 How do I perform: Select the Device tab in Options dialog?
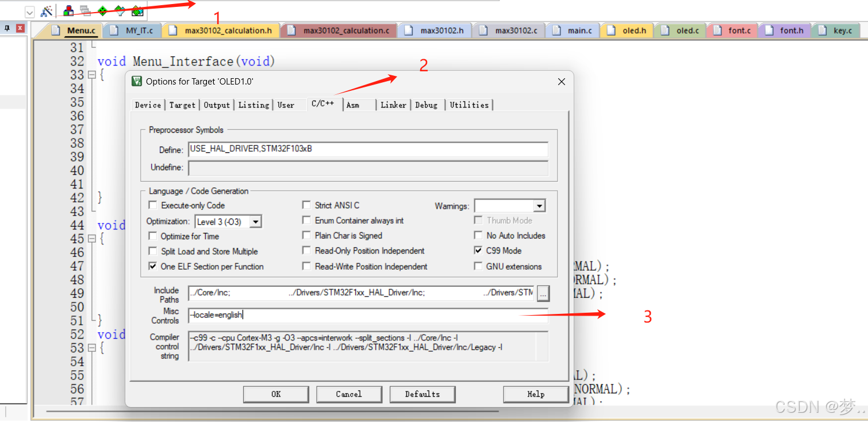click(x=148, y=105)
